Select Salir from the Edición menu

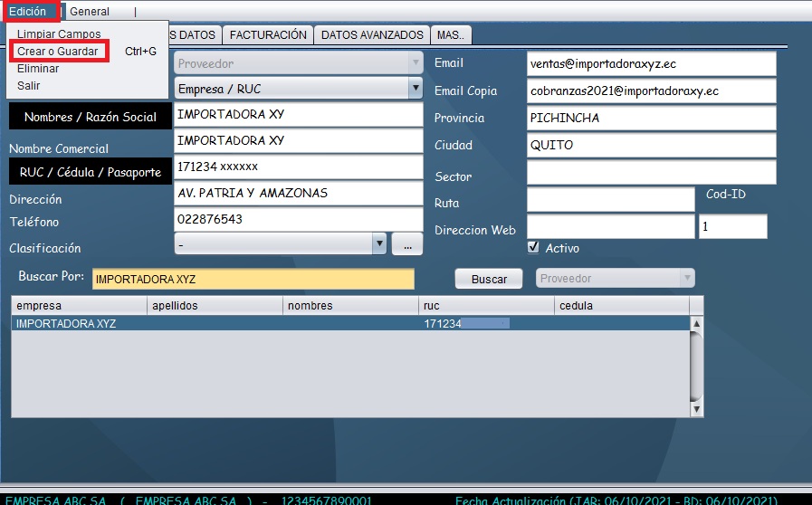tap(29, 86)
